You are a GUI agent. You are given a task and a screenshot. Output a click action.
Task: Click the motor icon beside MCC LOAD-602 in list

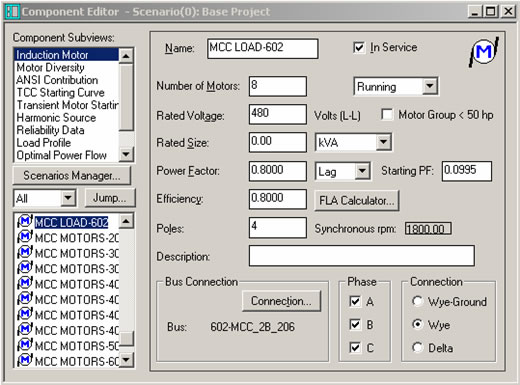click(x=25, y=221)
